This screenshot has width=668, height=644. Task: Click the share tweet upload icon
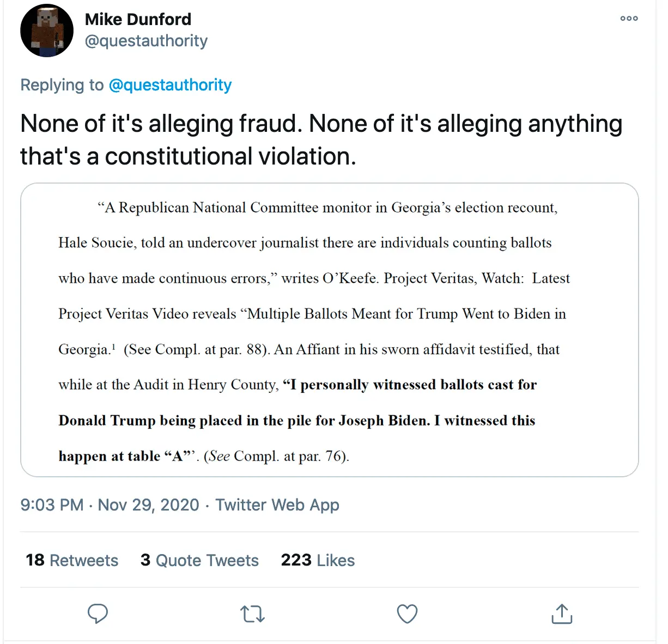(x=562, y=614)
